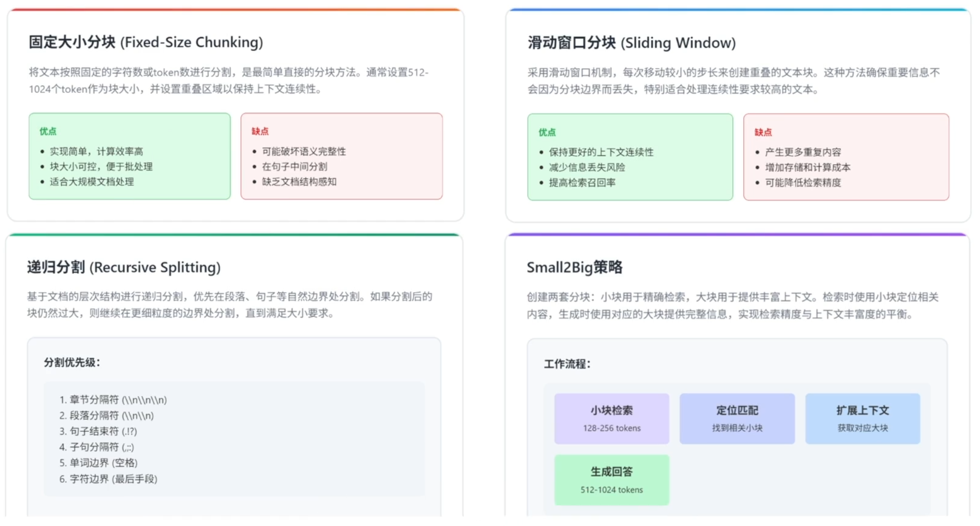Click the text 提高检索召回率
This screenshot has width=980, height=526.
coord(582,182)
